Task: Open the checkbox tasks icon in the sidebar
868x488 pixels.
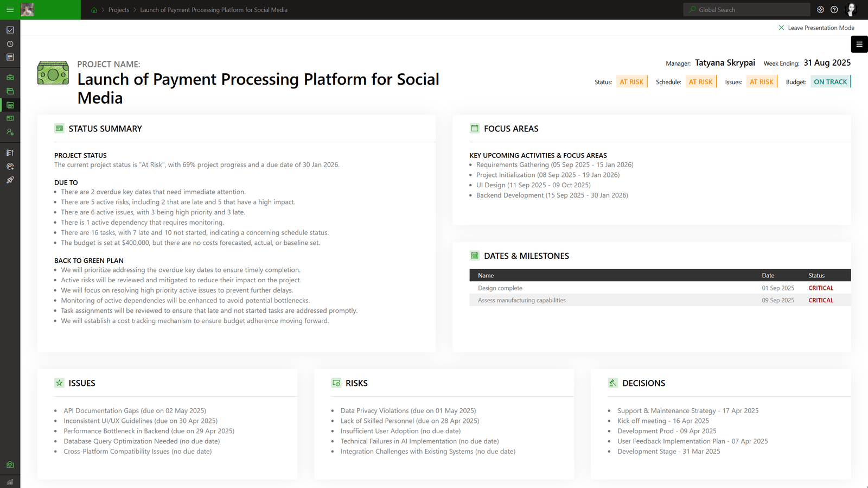Action: pos(10,30)
